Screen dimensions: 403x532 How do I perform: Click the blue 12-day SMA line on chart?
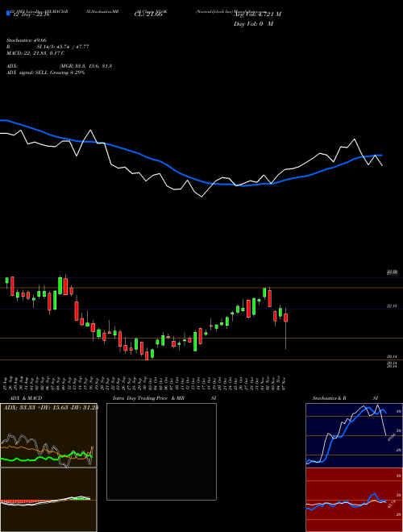click(190, 177)
